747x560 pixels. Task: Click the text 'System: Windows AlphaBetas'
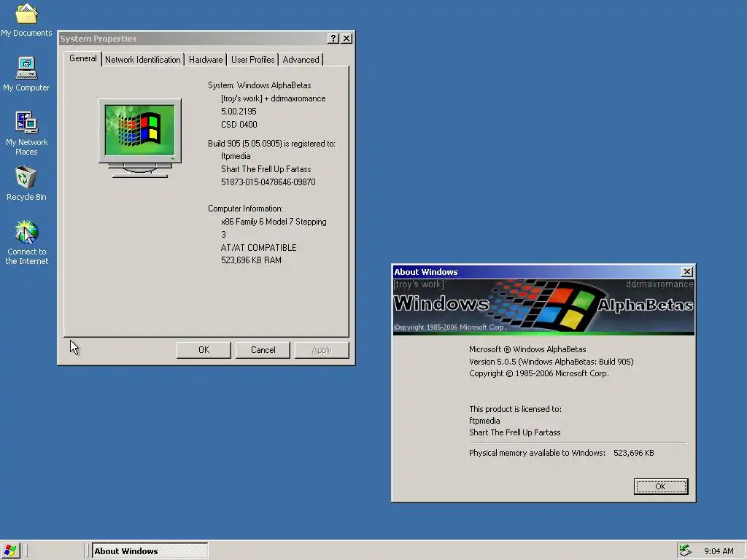point(259,85)
